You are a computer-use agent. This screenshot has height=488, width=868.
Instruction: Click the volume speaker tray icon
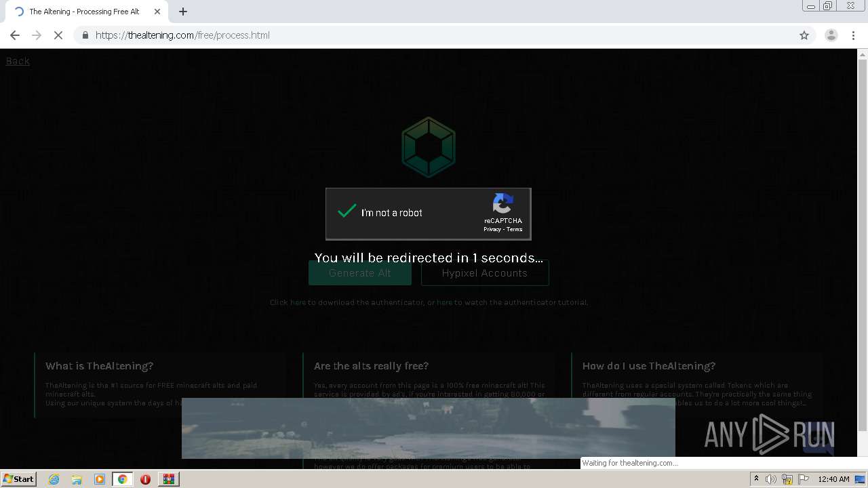tap(771, 479)
